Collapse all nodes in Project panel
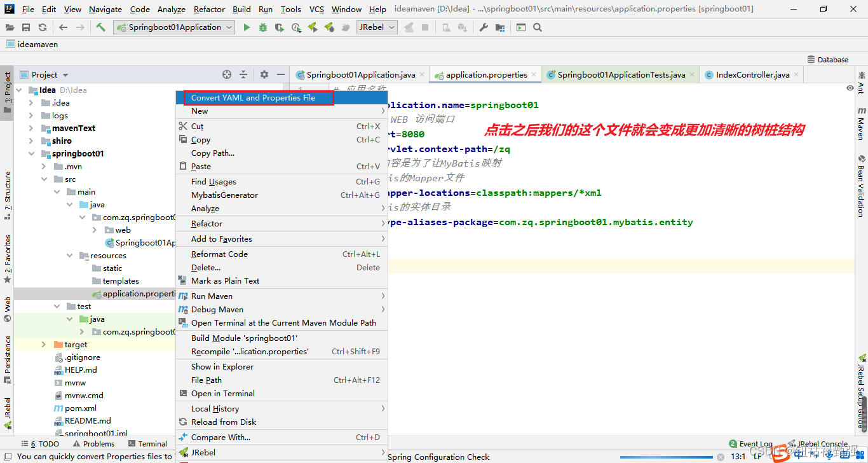Viewport: 868px width, 463px height. pos(243,74)
